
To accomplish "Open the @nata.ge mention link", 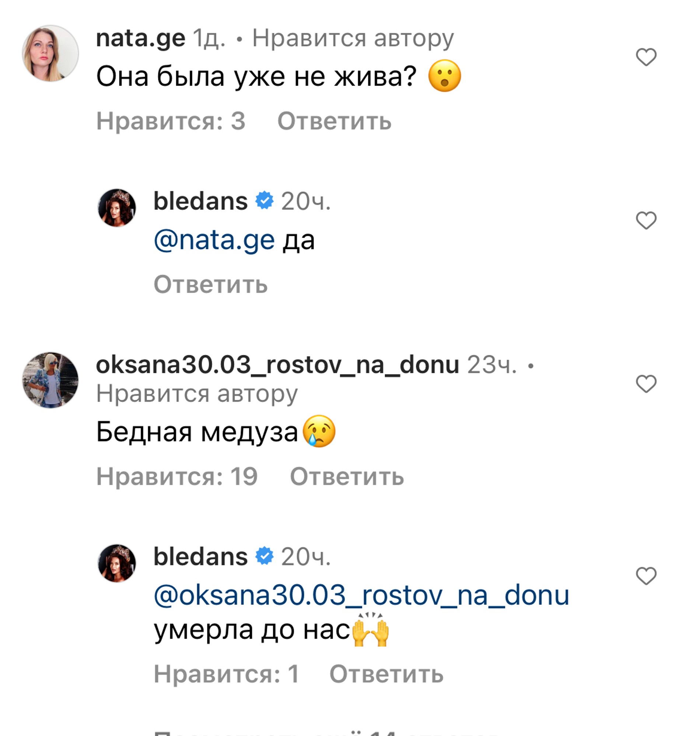I will click(214, 240).
